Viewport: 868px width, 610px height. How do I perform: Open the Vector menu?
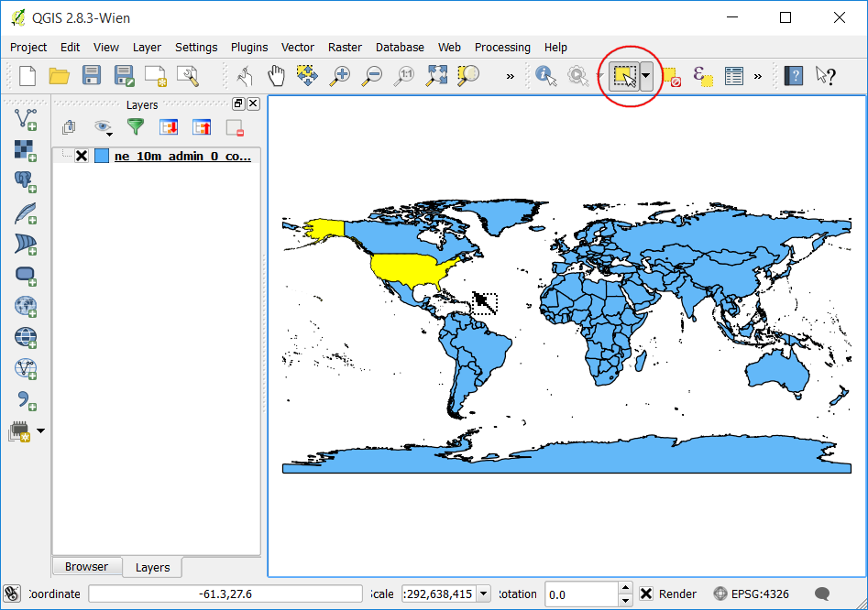pyautogui.click(x=297, y=47)
